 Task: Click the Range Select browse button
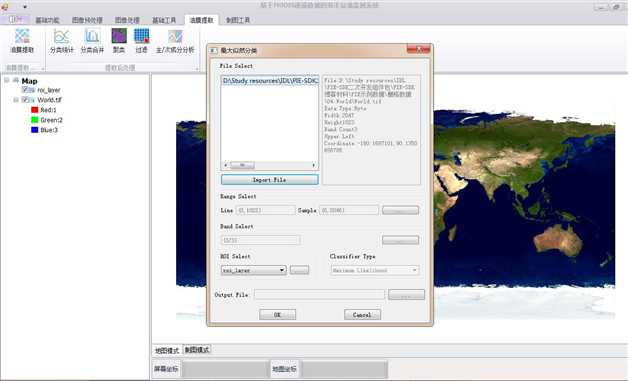click(x=401, y=210)
